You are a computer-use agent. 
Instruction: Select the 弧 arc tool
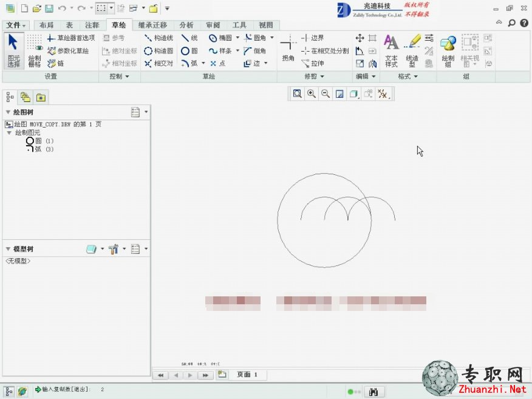click(189, 63)
